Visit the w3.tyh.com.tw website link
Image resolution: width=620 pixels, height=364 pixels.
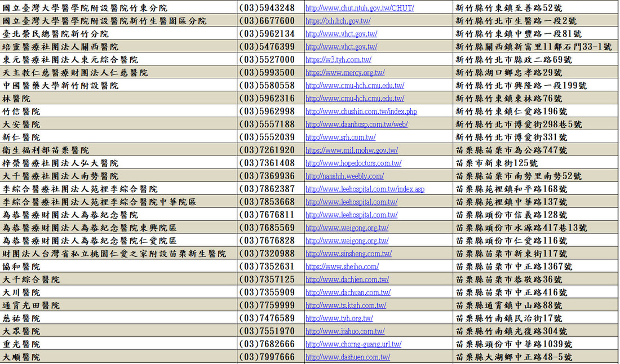339,60
